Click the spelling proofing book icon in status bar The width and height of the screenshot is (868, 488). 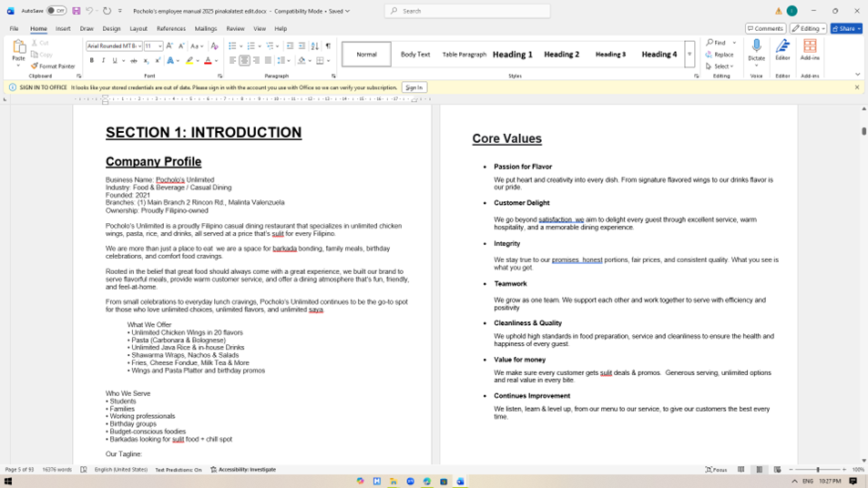click(x=84, y=470)
